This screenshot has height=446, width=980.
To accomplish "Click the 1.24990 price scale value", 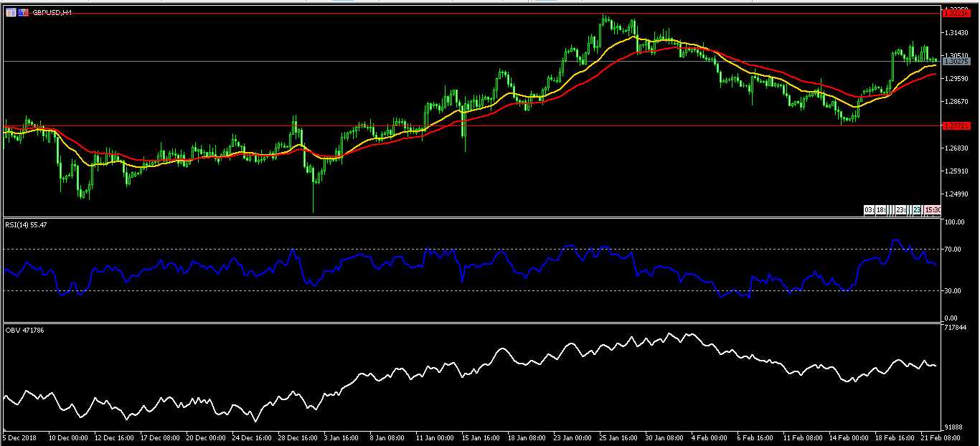I will (958, 194).
